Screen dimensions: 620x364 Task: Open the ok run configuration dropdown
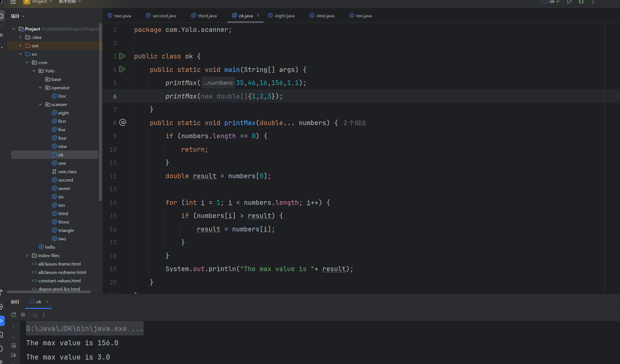[550, 2]
